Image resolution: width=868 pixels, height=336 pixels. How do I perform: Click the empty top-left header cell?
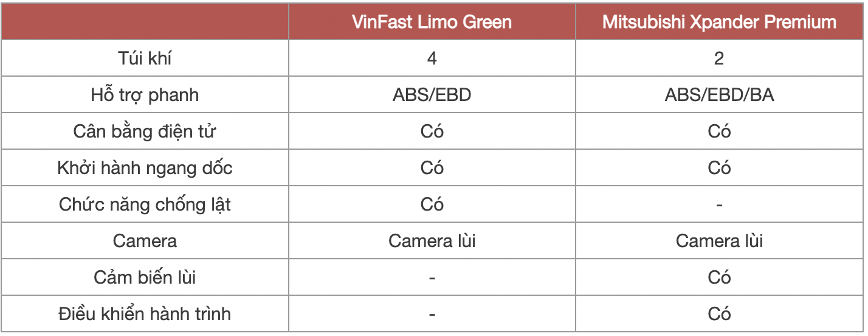[145, 23]
